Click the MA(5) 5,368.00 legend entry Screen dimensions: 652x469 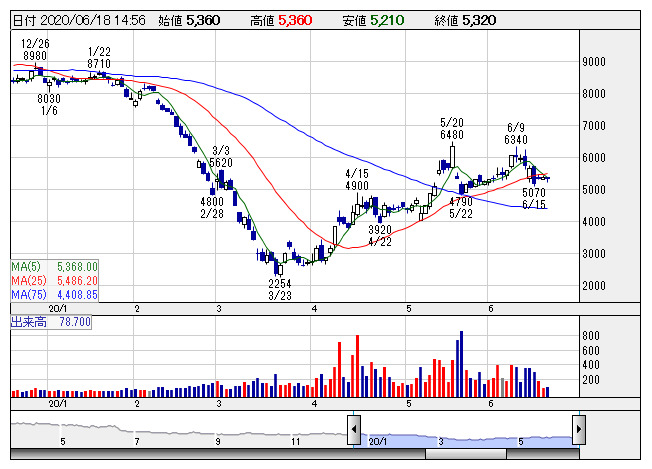54,267
